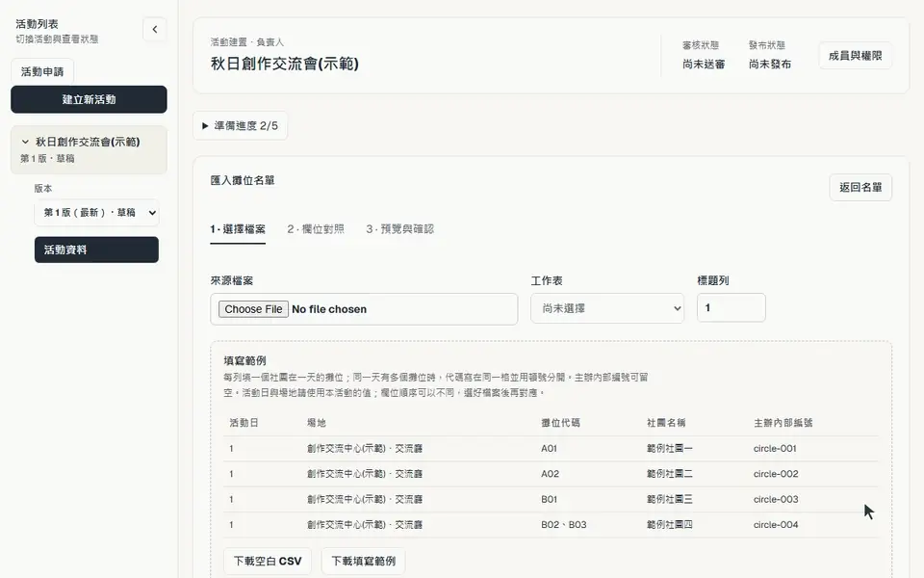The width and height of the screenshot is (924, 578).
Task: Select the B01 booth code cell
Action: click(x=550, y=499)
